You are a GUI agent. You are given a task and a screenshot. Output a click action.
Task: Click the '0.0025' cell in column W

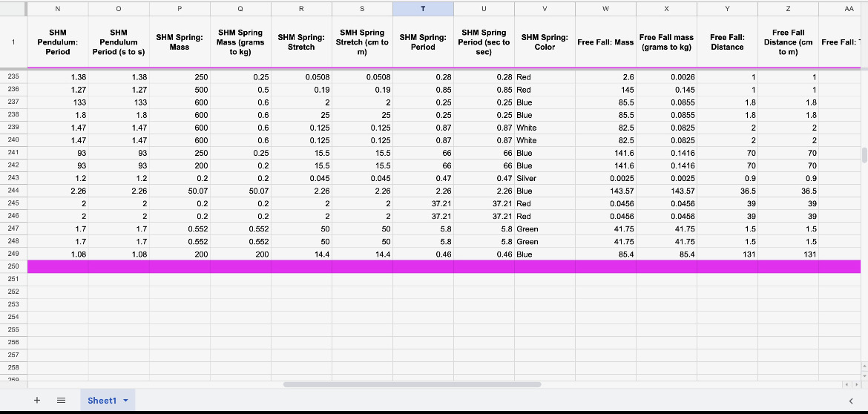point(606,178)
